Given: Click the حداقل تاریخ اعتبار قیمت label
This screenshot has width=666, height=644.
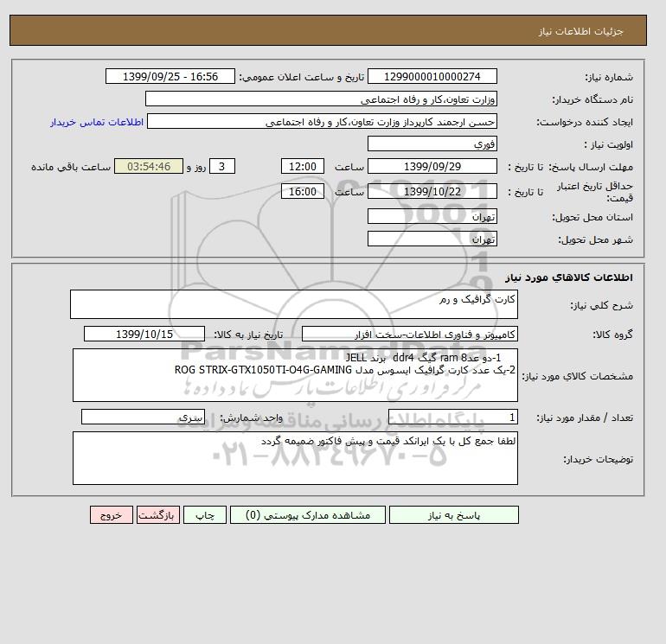Looking at the screenshot, I should [595, 192].
